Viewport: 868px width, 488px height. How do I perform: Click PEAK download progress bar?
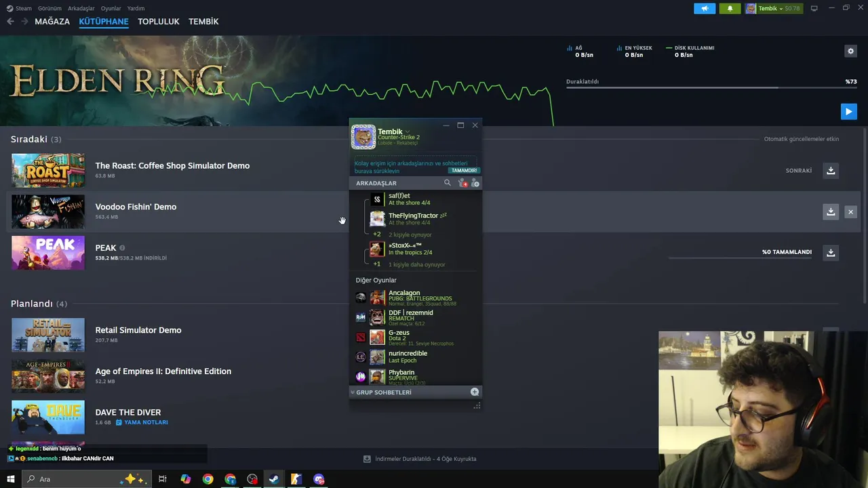point(741,258)
